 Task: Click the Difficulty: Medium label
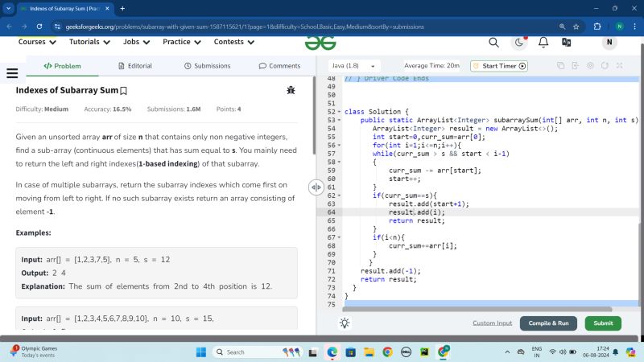[42, 109]
